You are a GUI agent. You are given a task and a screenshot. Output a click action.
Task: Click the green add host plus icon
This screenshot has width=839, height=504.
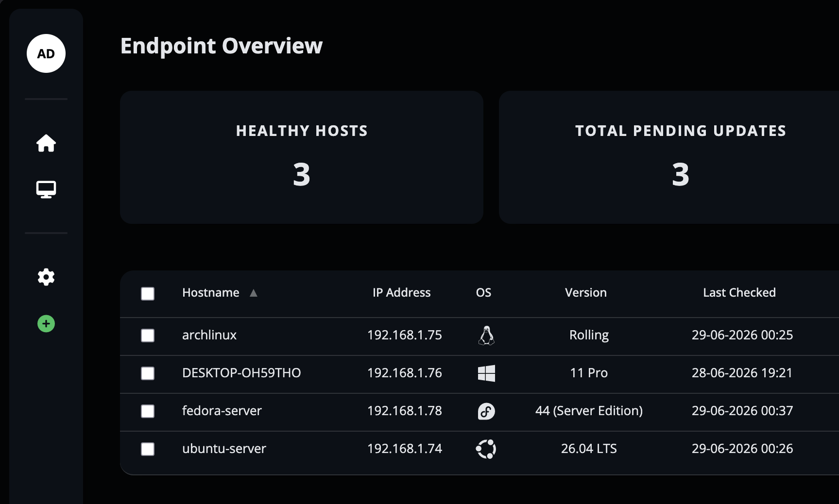click(x=46, y=323)
